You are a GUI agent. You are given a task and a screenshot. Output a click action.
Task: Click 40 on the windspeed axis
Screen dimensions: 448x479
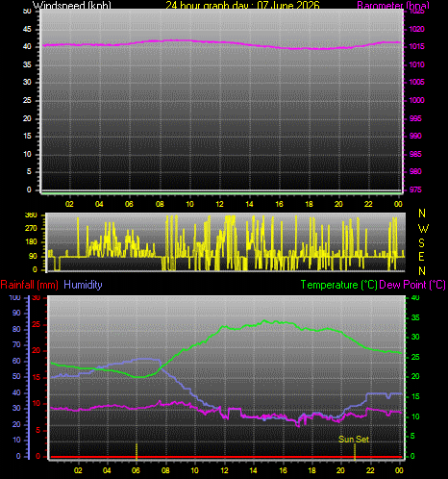27,46
